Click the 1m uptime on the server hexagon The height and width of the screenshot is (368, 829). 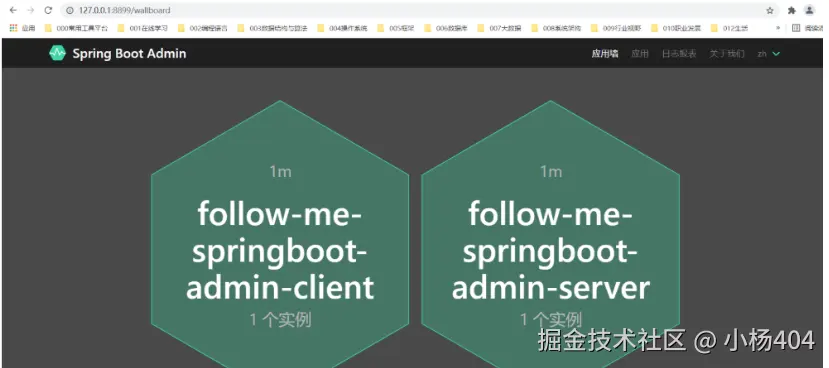click(550, 171)
